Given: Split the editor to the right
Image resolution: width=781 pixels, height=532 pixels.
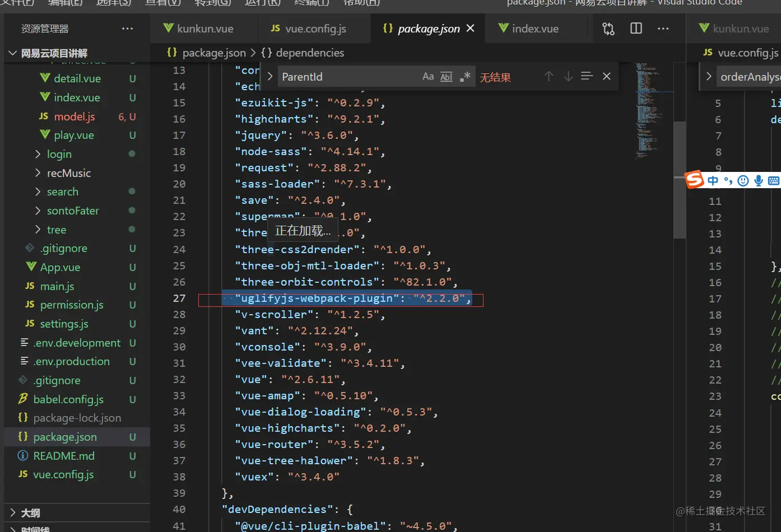Looking at the screenshot, I should click(636, 29).
